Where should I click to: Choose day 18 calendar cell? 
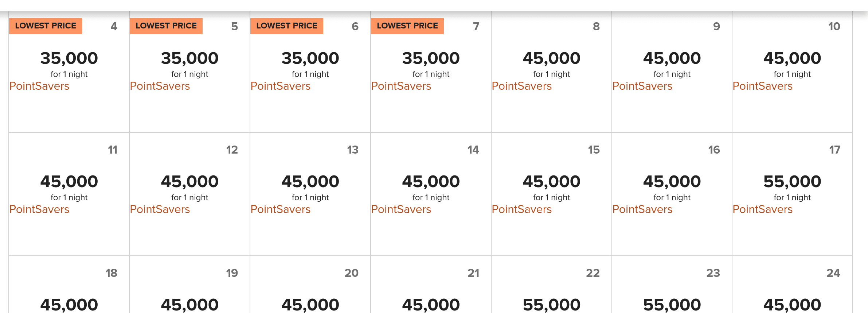pyautogui.click(x=69, y=285)
